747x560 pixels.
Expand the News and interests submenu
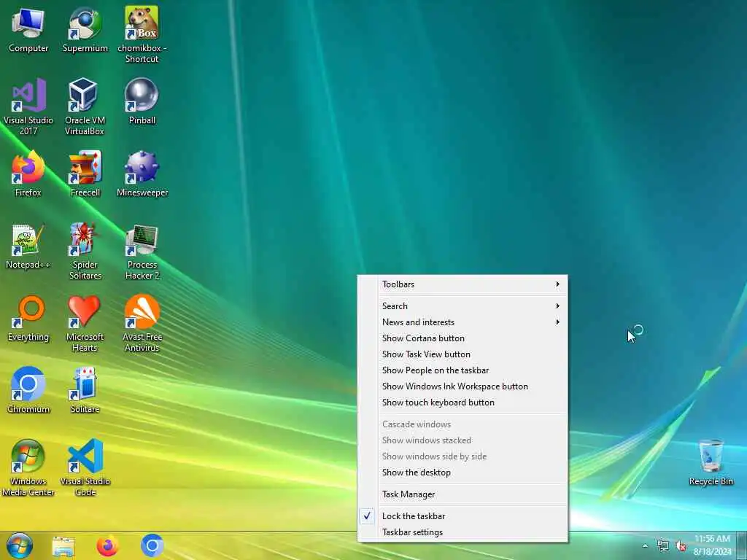(462, 322)
